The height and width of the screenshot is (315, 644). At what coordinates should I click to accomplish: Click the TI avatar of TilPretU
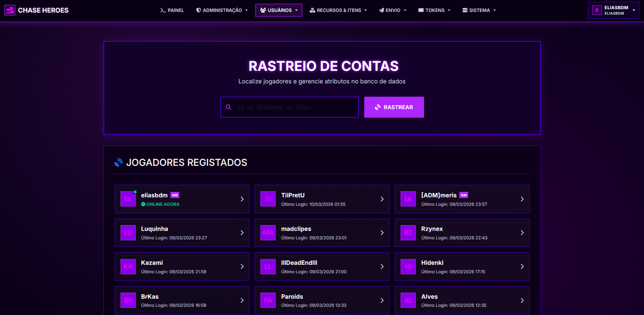point(268,199)
